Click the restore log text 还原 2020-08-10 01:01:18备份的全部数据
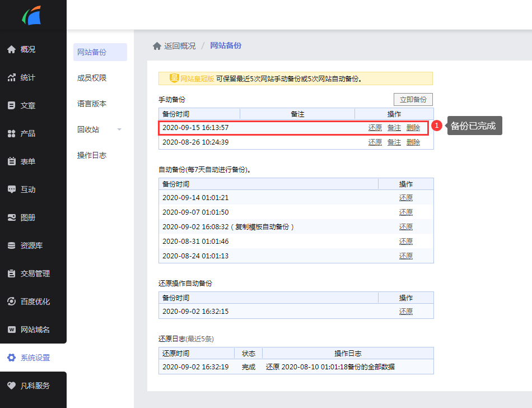This screenshot has height=408, width=532. pos(330,367)
